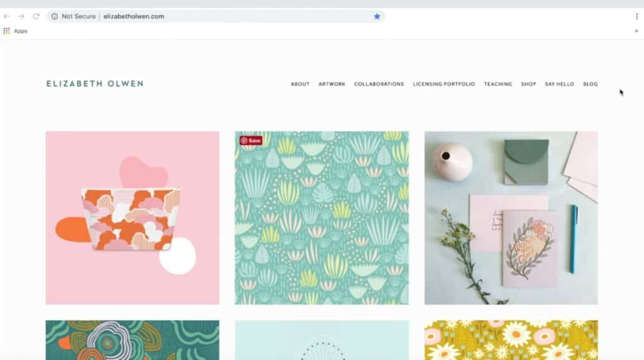Screen dimensions: 644x360
Task: Go to the Artwork menu item
Action: tap(331, 84)
